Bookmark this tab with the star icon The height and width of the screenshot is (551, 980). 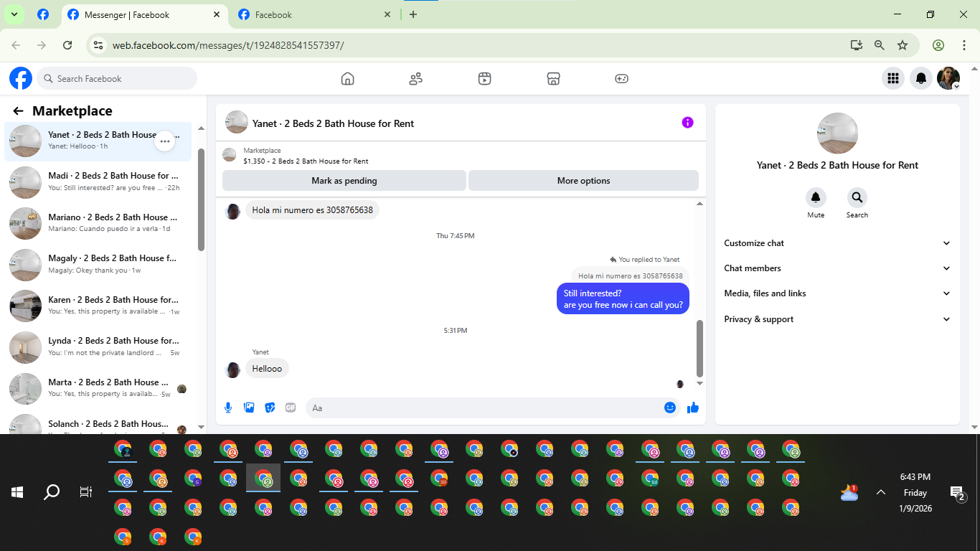pyautogui.click(x=903, y=45)
